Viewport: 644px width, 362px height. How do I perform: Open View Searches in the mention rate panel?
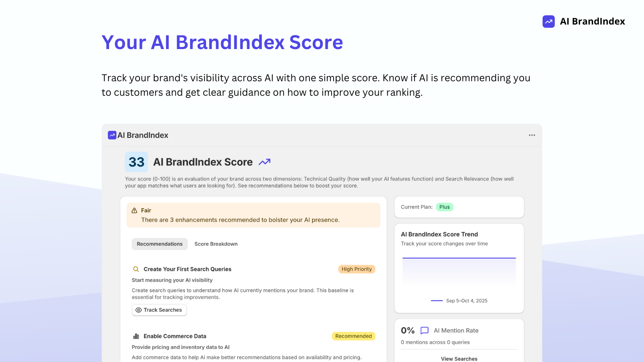[459, 358]
